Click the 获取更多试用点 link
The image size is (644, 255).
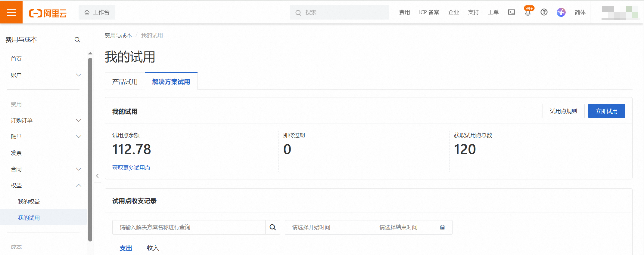pos(131,168)
